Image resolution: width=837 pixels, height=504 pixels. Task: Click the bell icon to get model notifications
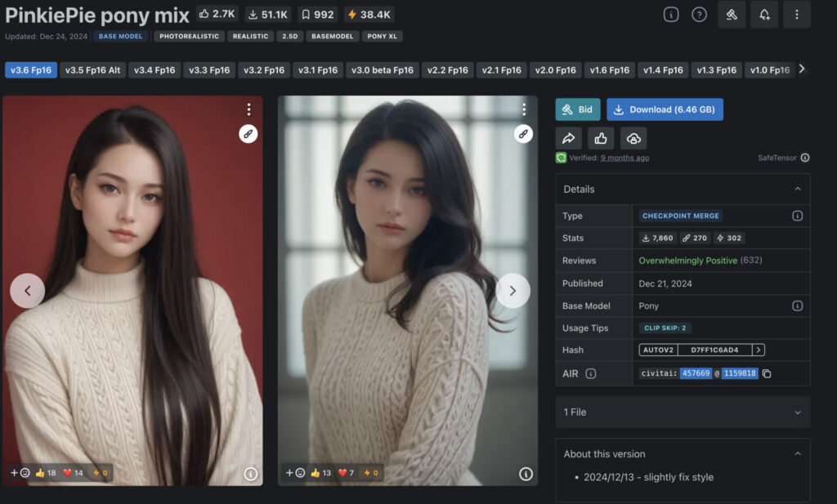764,16
